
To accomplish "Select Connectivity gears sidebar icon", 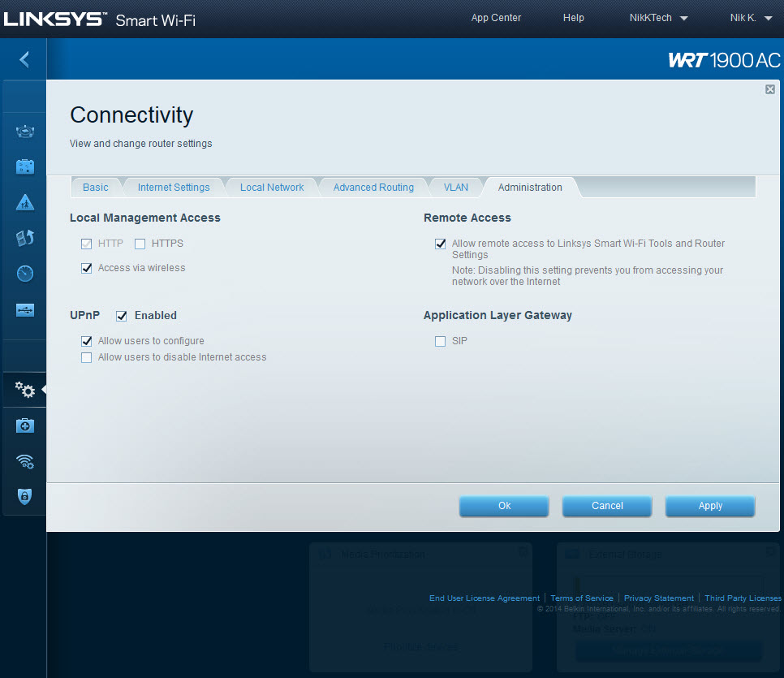I will coord(25,390).
